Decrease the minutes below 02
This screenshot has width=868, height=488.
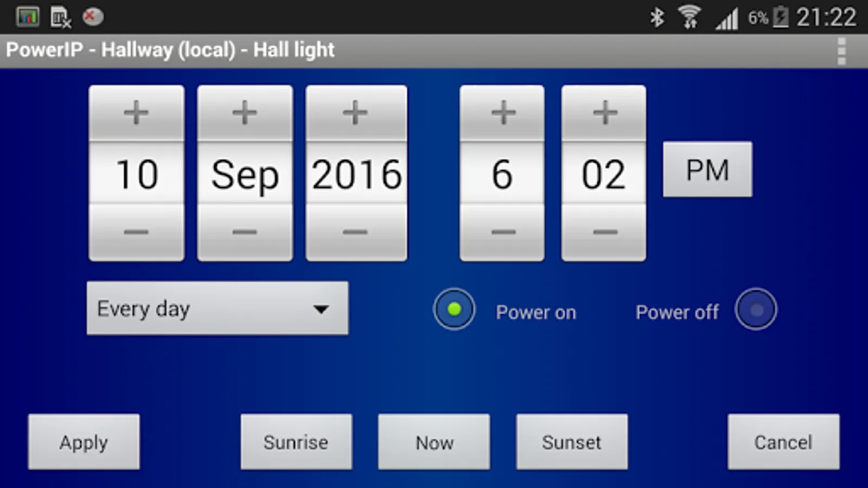604,232
